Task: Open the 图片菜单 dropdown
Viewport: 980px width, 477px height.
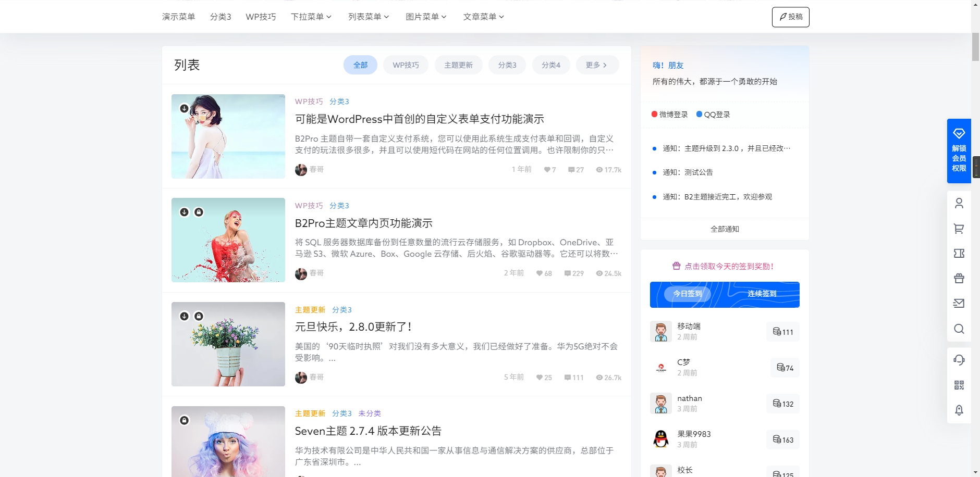Action: point(425,16)
